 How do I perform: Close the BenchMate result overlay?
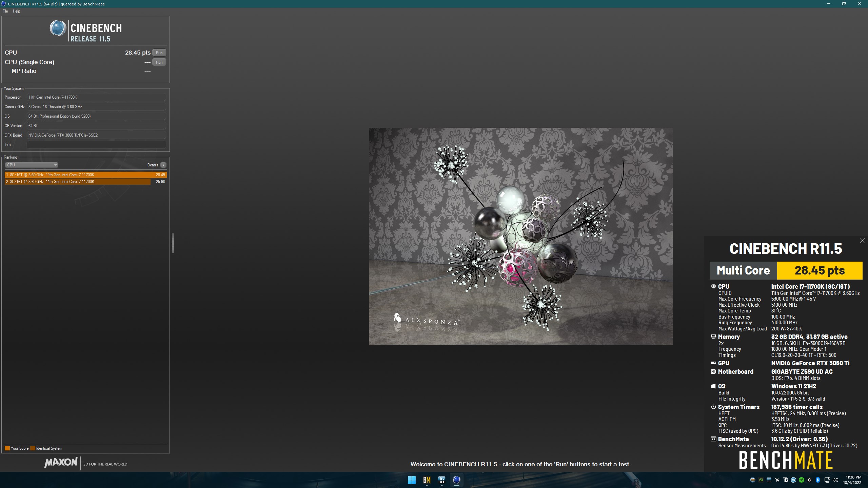tap(862, 241)
